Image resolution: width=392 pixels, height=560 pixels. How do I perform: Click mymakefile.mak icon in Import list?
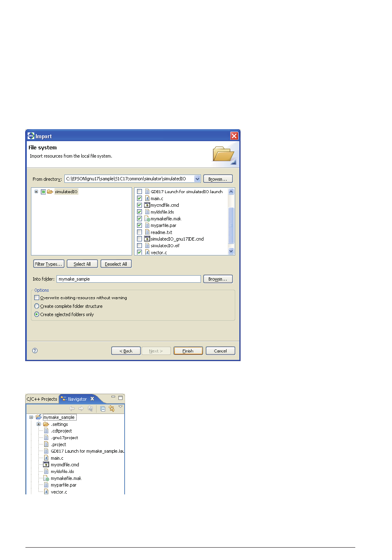pos(147,219)
